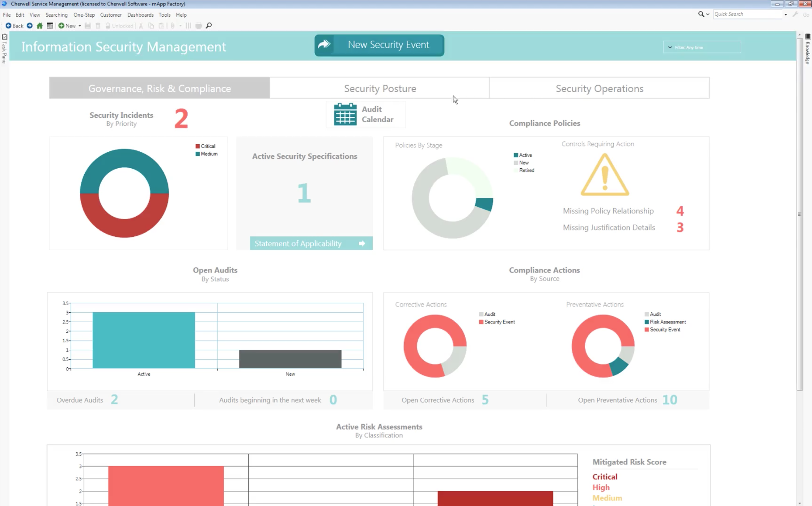Click the Statement of Applicability button

[x=311, y=243]
